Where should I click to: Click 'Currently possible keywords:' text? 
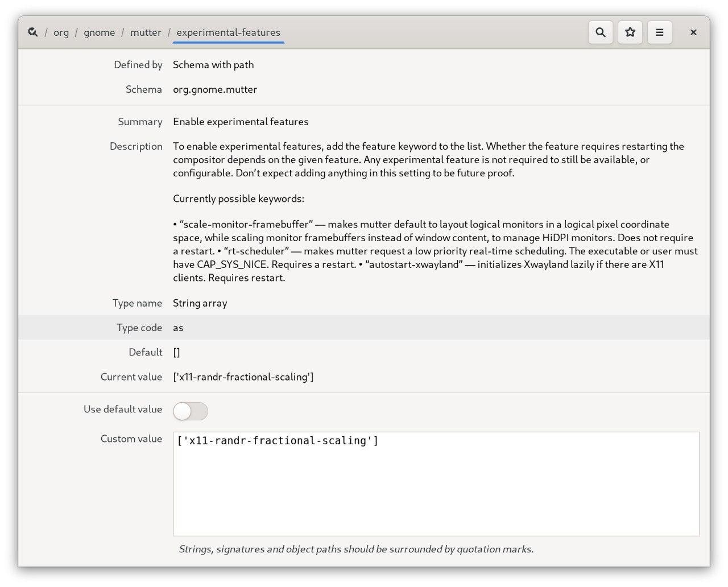[x=239, y=199]
